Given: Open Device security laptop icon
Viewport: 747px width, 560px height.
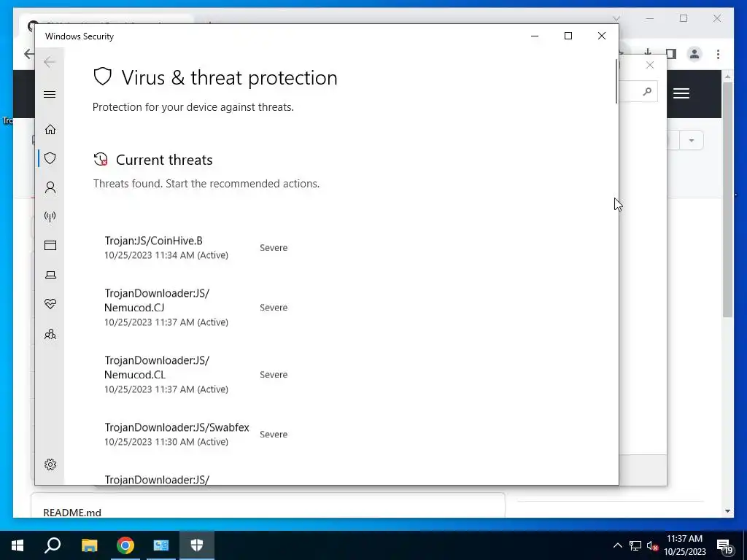Looking at the screenshot, I should click(50, 275).
